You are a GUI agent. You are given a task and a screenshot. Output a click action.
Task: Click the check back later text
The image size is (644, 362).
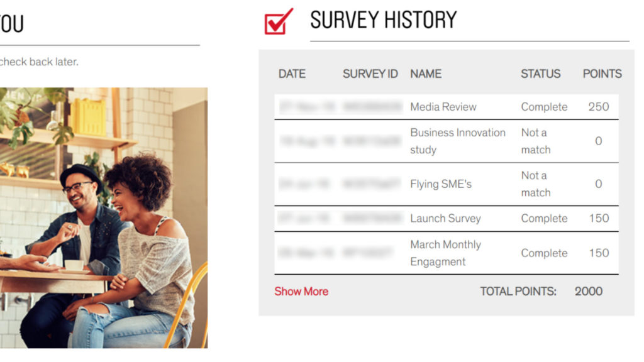(x=39, y=62)
